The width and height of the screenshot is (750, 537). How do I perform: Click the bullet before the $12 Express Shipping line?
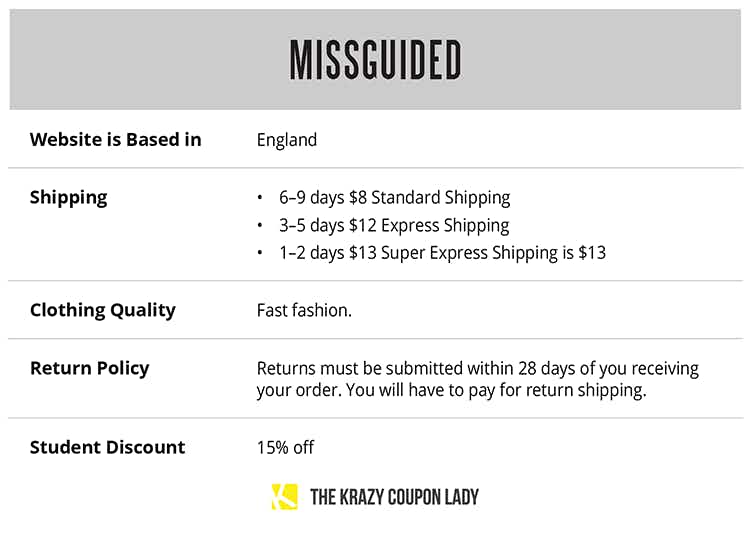(261, 226)
